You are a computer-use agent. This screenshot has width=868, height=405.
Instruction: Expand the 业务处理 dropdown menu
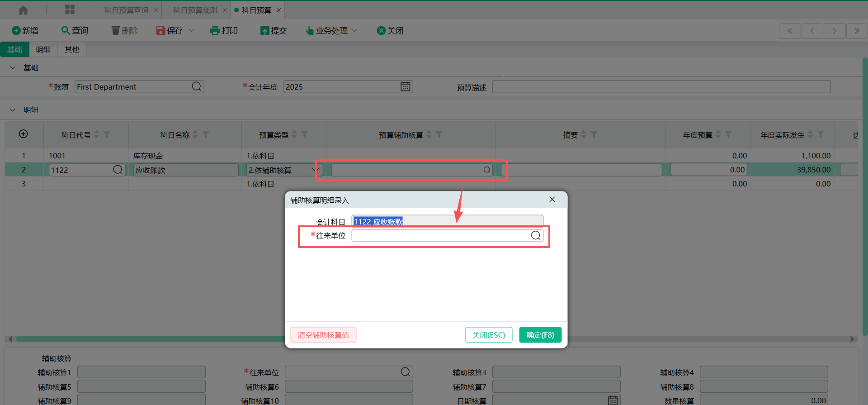click(x=354, y=30)
